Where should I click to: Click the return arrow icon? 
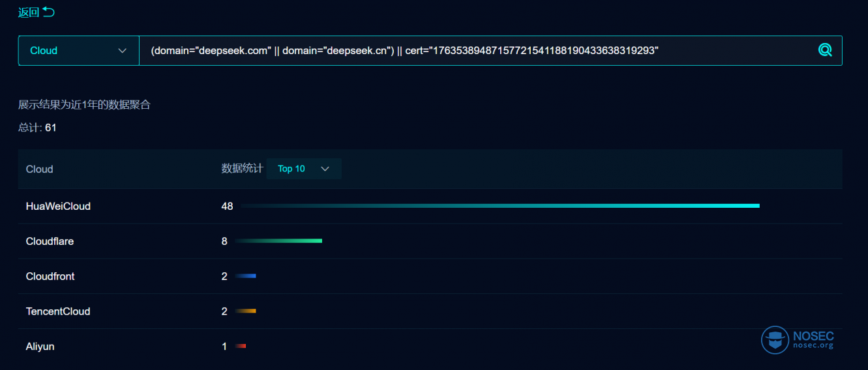49,12
